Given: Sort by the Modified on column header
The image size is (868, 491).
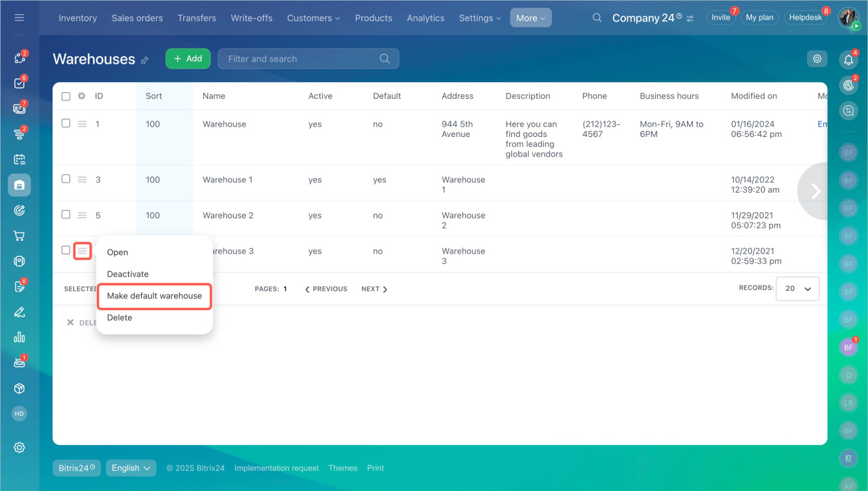Looking at the screenshot, I should tap(754, 96).
